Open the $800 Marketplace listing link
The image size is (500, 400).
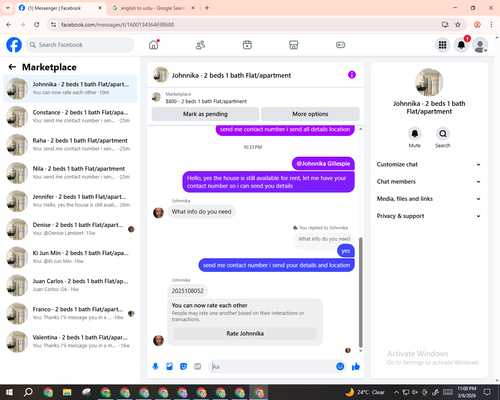(206, 101)
